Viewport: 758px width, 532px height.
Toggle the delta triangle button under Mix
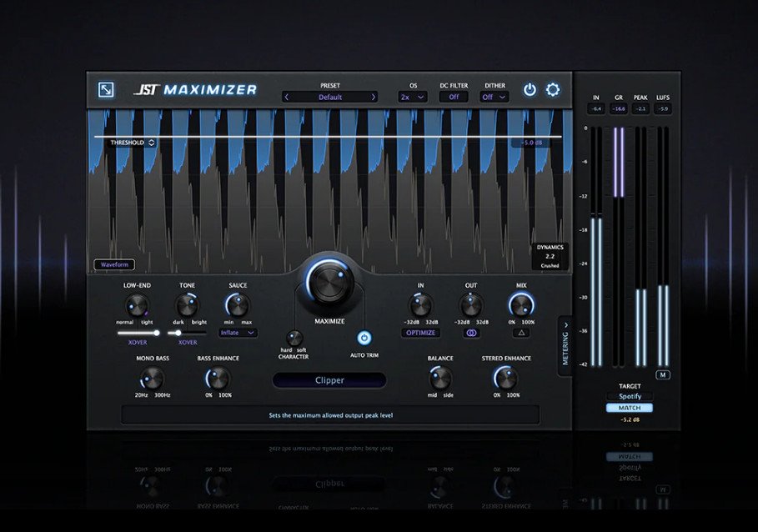click(x=521, y=333)
